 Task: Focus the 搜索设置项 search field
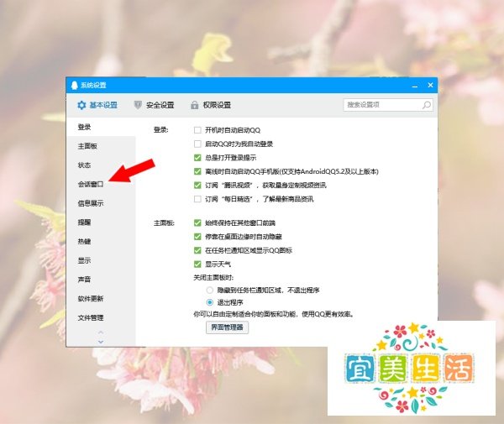click(388, 105)
